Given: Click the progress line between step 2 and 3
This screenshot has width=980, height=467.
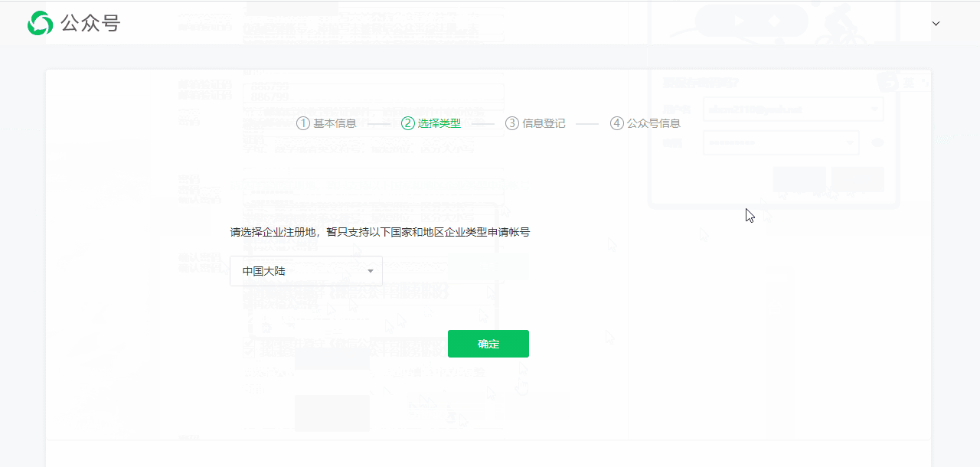Looking at the screenshot, I should click(x=482, y=123).
